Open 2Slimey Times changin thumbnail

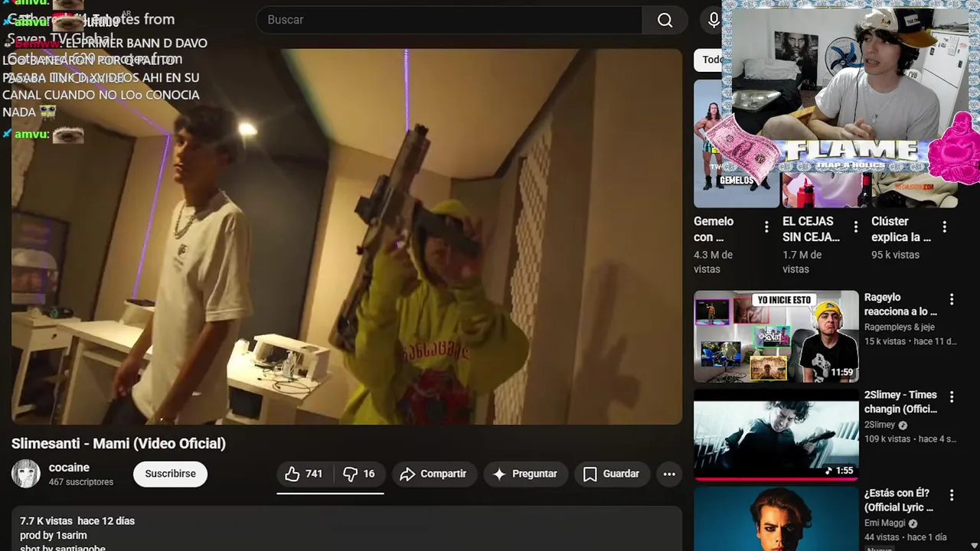[776, 435]
